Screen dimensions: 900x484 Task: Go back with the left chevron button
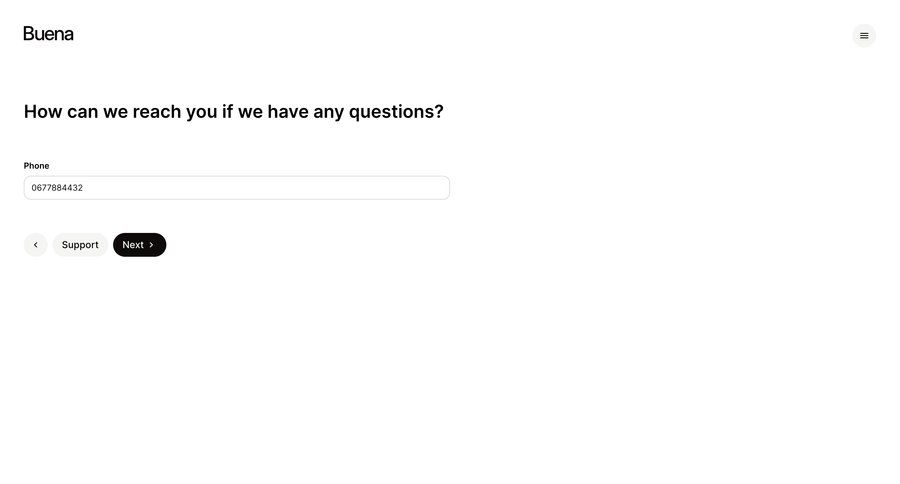pos(36,245)
